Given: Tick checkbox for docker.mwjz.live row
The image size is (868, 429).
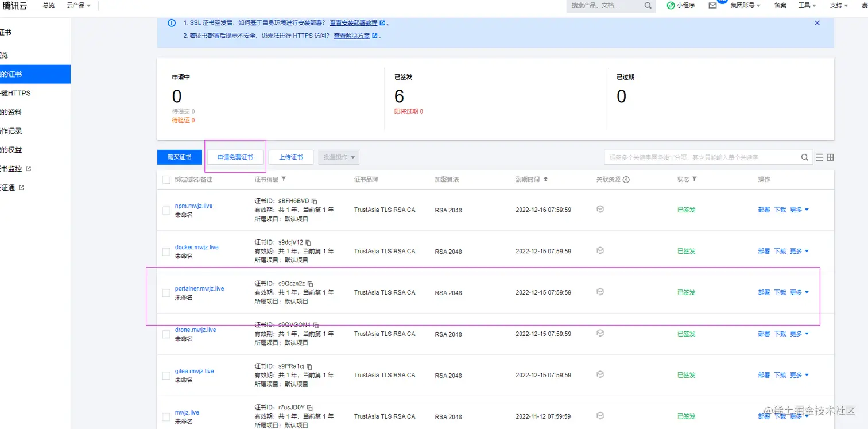Looking at the screenshot, I should (x=166, y=252).
